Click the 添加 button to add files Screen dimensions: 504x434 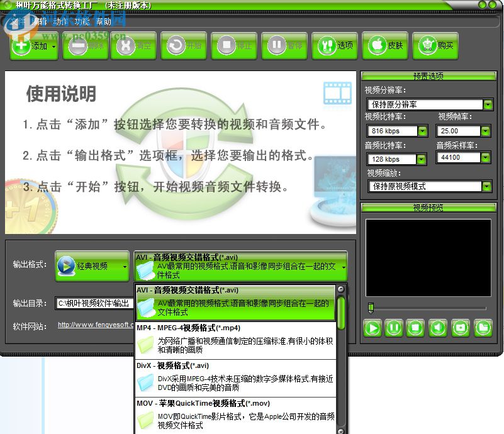tap(33, 46)
